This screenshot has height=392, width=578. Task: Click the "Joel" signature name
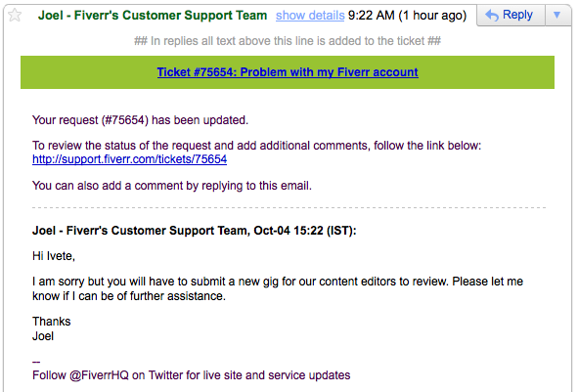(x=43, y=336)
